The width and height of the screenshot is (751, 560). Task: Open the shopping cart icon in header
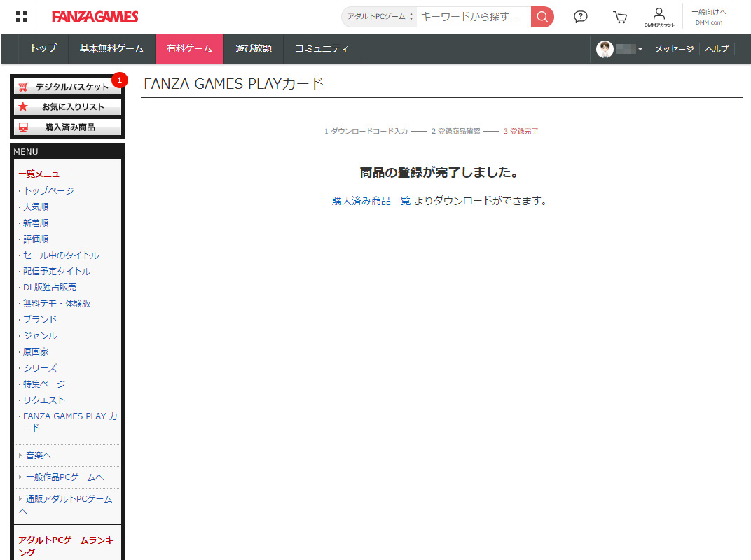(x=619, y=17)
